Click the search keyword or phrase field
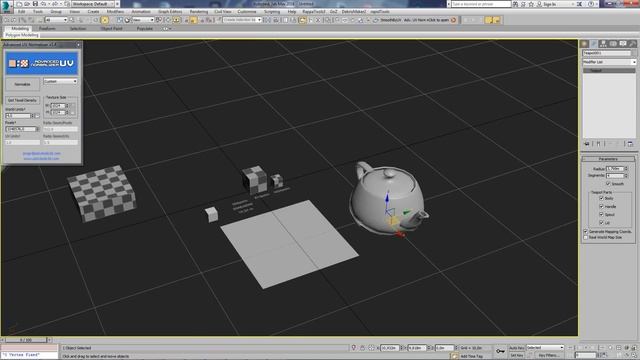The width and height of the screenshot is (640, 360). (481, 4)
